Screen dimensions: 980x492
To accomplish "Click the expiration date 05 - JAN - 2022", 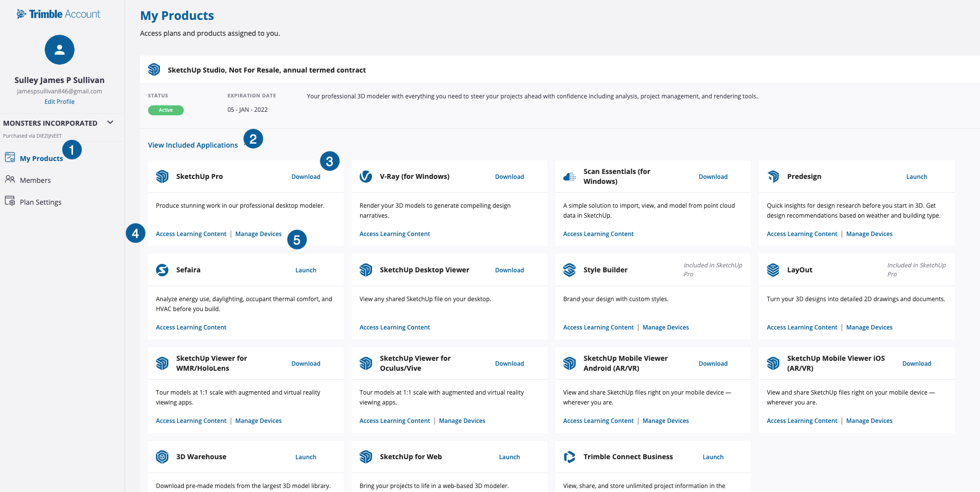I will [x=247, y=110].
